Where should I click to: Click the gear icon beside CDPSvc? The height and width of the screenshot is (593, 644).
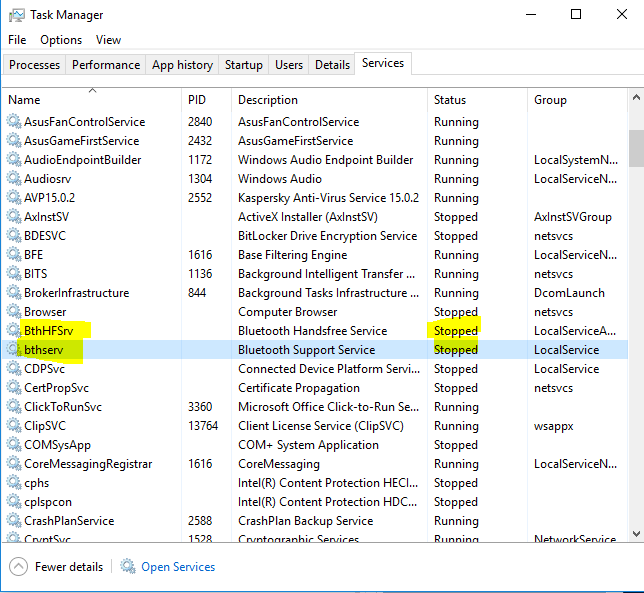point(14,368)
